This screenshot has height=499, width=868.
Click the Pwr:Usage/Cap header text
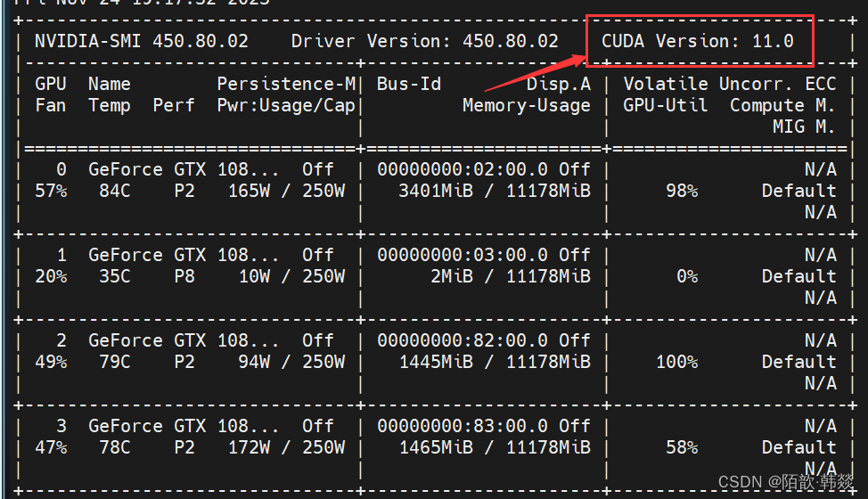[286, 105]
